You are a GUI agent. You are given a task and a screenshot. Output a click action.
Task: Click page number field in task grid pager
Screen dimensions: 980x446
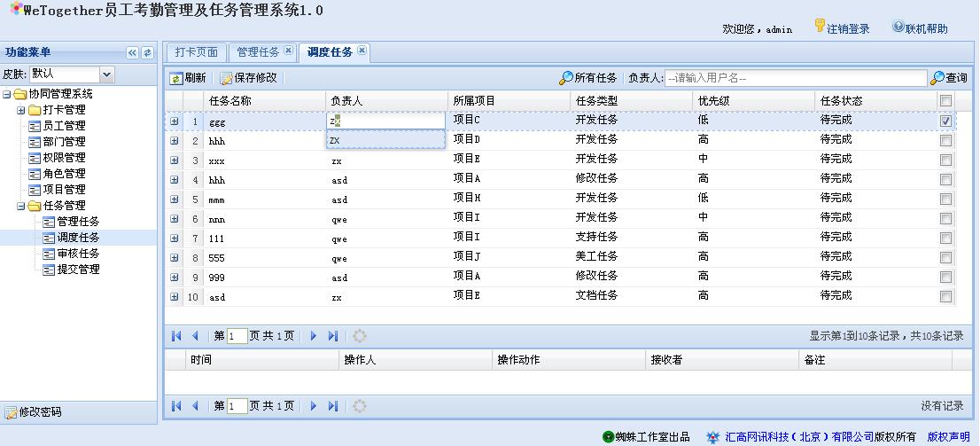(237, 337)
